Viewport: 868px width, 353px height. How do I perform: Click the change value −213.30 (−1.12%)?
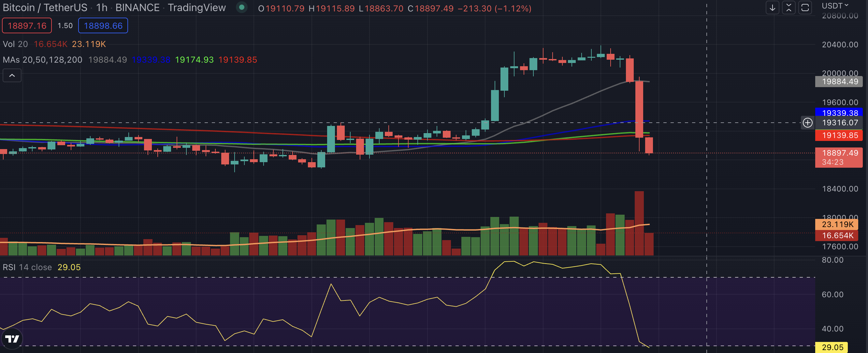(495, 8)
